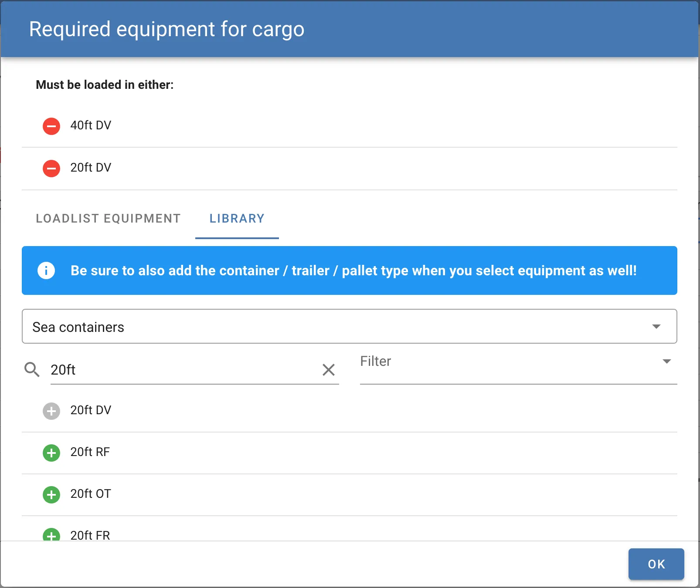Click the disabled plus icon beside 20ft DV
The height and width of the screenshot is (588, 700).
[51, 411]
